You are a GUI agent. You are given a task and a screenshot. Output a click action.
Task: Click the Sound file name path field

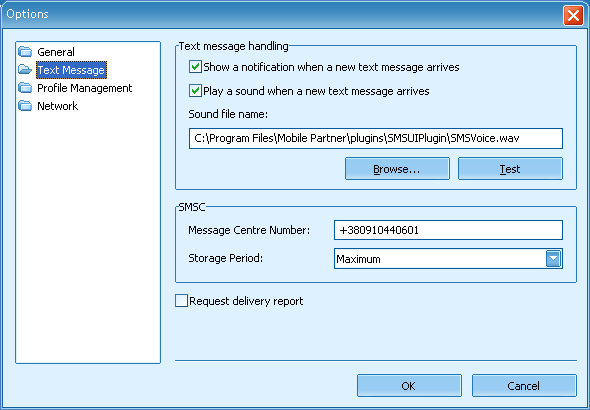(x=376, y=138)
